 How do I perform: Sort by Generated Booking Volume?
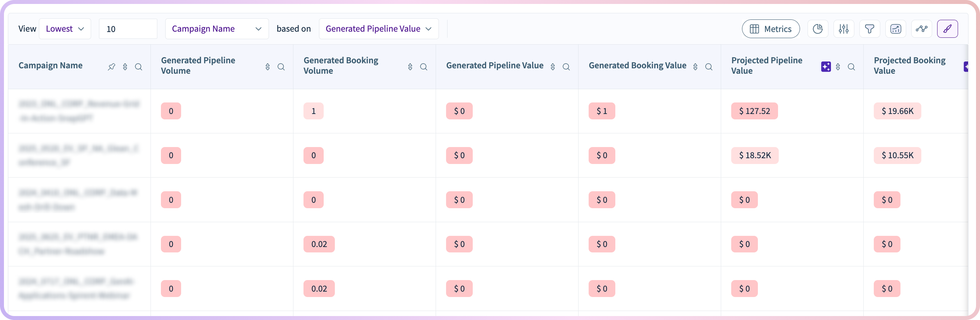[x=410, y=67]
